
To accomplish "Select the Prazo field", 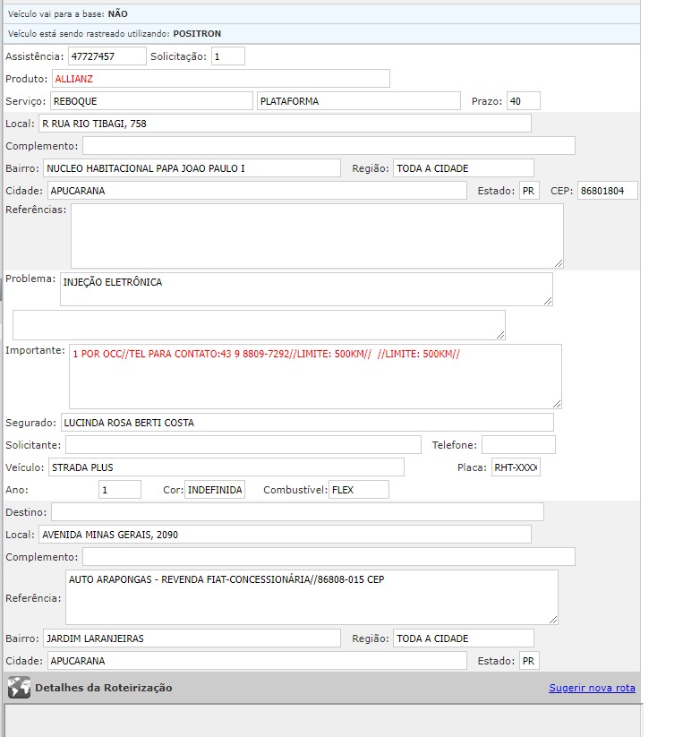I will [x=516, y=101].
